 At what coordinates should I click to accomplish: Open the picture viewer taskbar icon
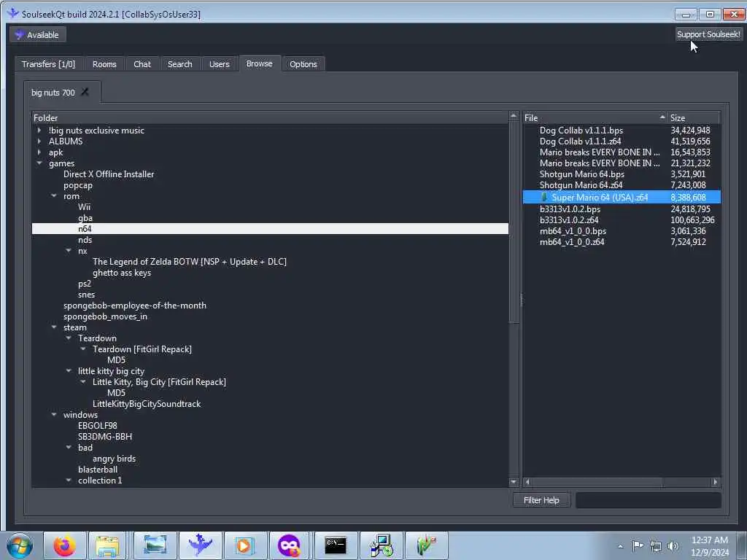click(155, 545)
